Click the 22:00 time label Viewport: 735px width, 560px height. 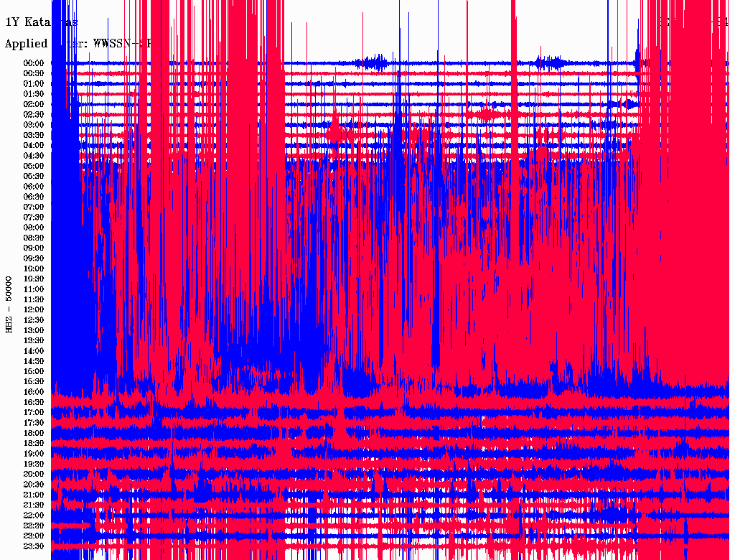coord(34,515)
